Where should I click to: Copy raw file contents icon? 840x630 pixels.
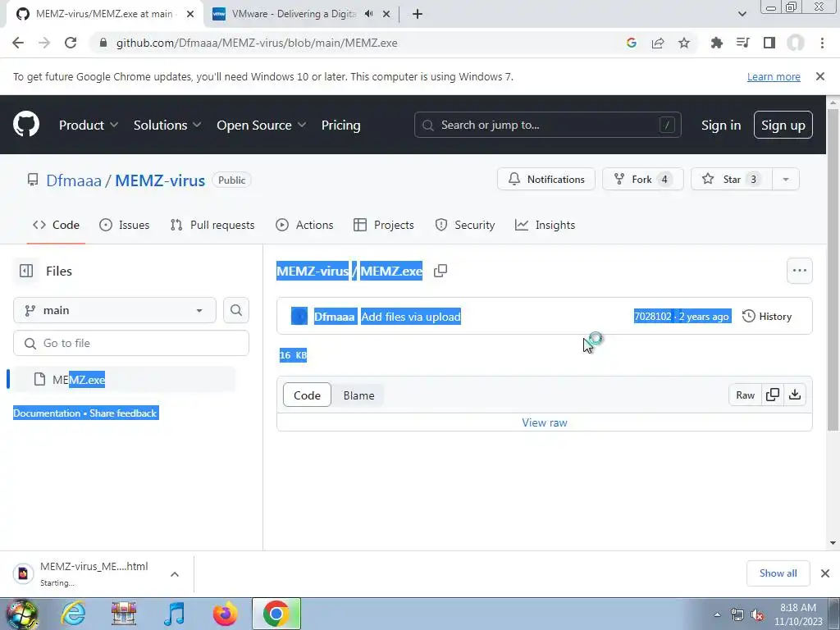pos(773,395)
